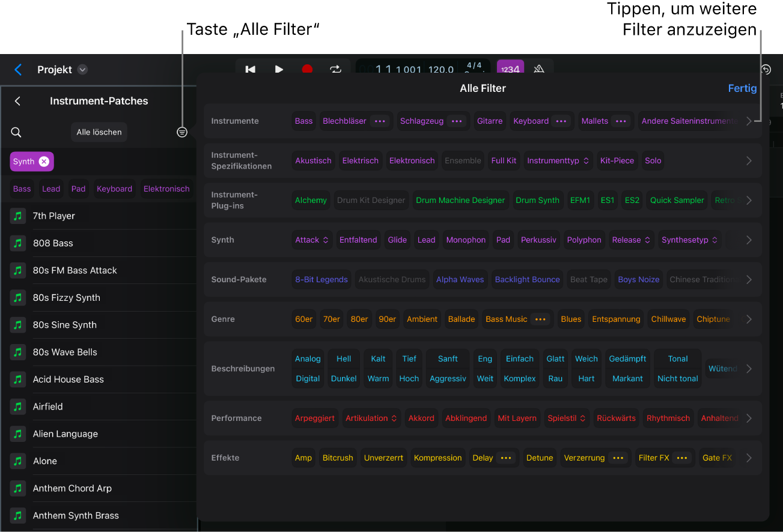Start playback with the Play button
Viewport: 783px width, 532px height.
point(279,70)
